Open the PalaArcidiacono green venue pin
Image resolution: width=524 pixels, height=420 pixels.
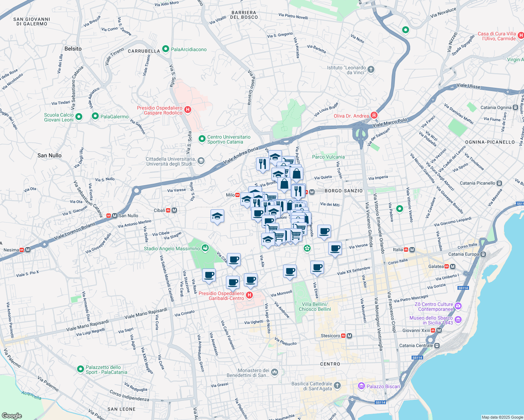click(166, 49)
